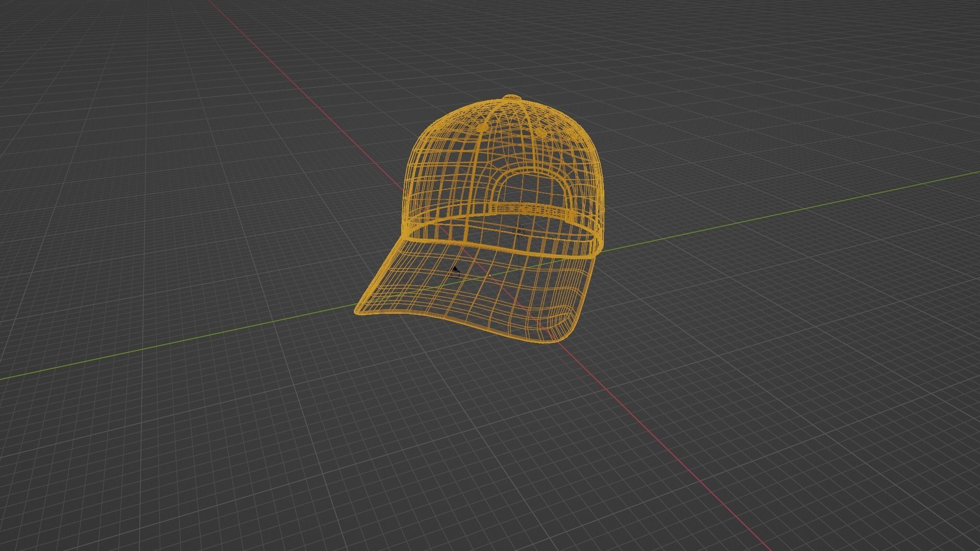
Task: Click the top button of the wireframe cap
Action: (511, 97)
